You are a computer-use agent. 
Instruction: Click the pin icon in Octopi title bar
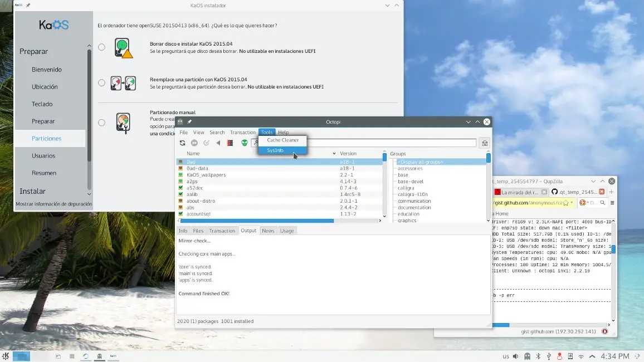point(189,121)
